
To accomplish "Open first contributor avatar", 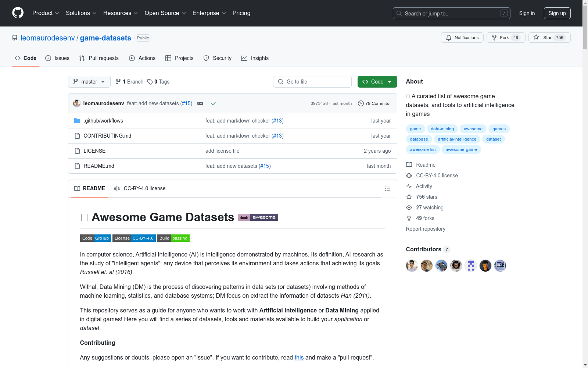I will click(412, 265).
